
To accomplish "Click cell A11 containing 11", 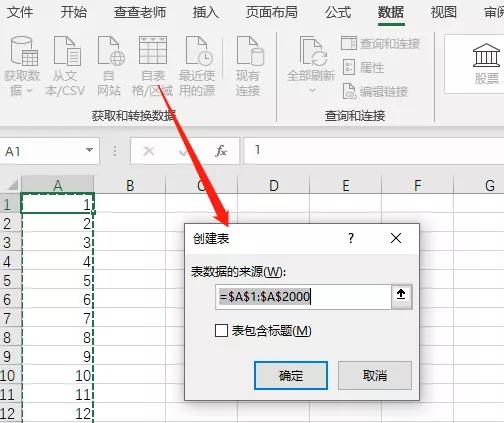I will 58,394.
